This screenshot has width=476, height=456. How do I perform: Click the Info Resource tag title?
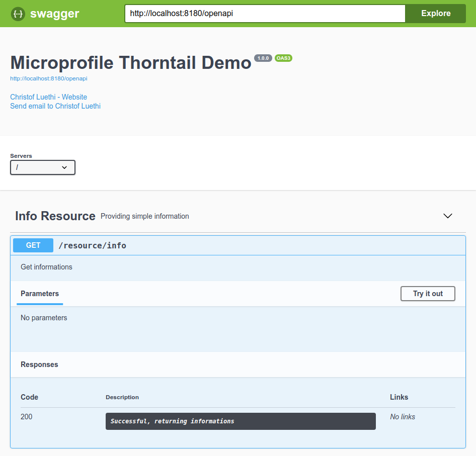click(x=55, y=216)
